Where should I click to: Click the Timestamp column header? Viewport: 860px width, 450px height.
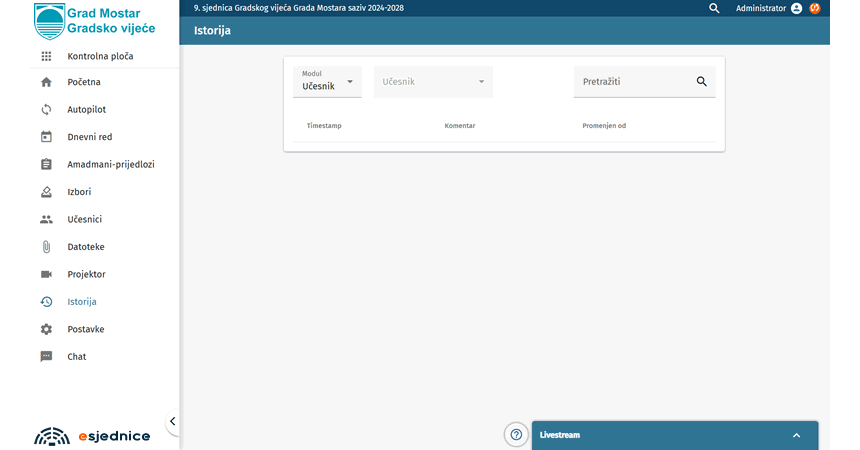324,126
